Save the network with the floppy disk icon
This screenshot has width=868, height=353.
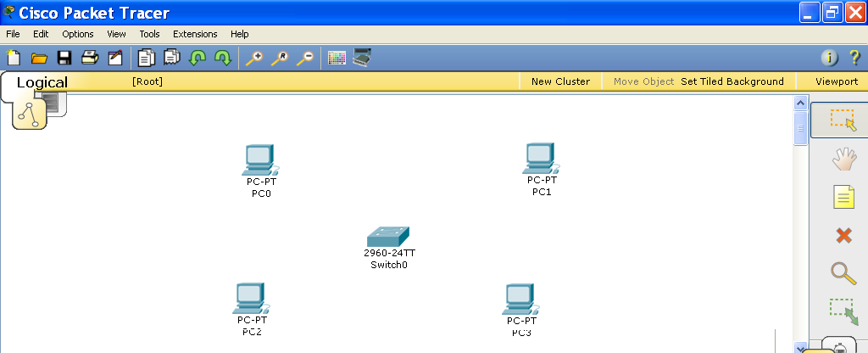click(x=64, y=57)
